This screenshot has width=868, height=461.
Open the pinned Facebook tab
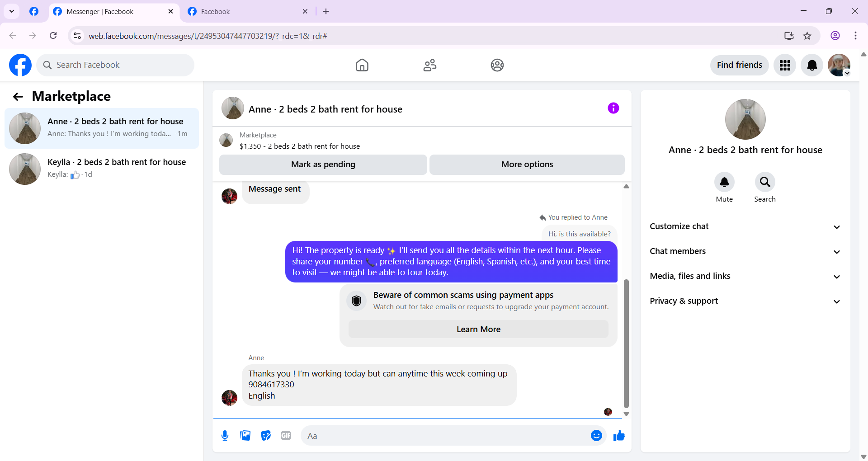point(34,11)
